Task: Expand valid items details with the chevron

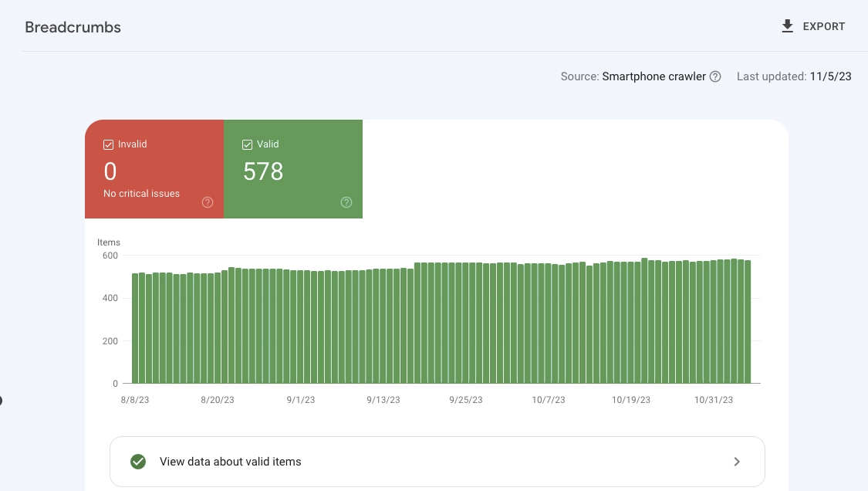Action: pos(737,461)
